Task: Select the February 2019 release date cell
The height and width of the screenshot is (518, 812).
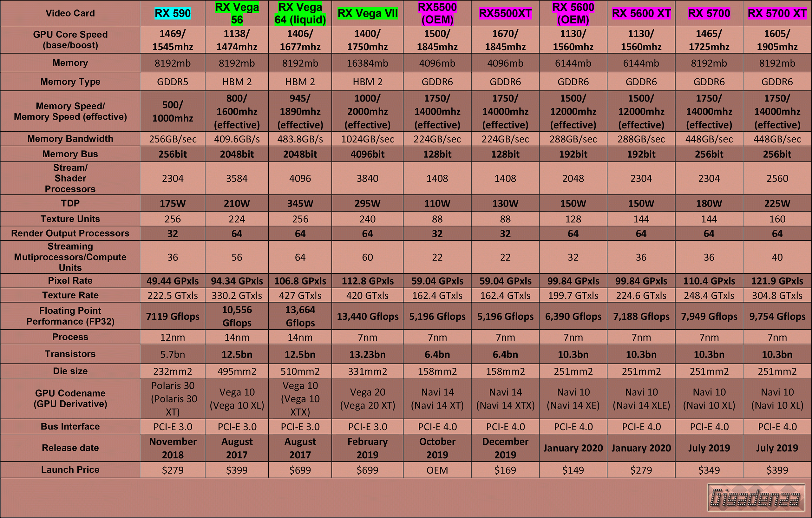Action: (368, 448)
